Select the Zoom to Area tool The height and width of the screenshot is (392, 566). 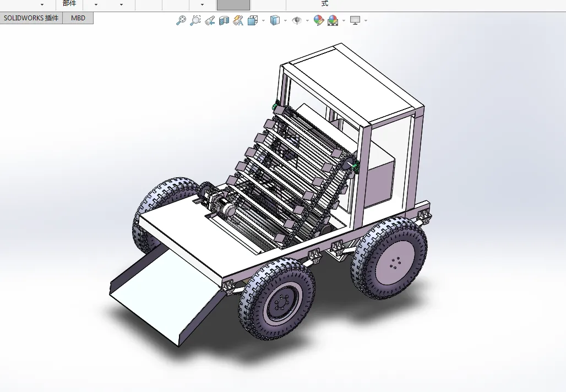click(x=195, y=20)
